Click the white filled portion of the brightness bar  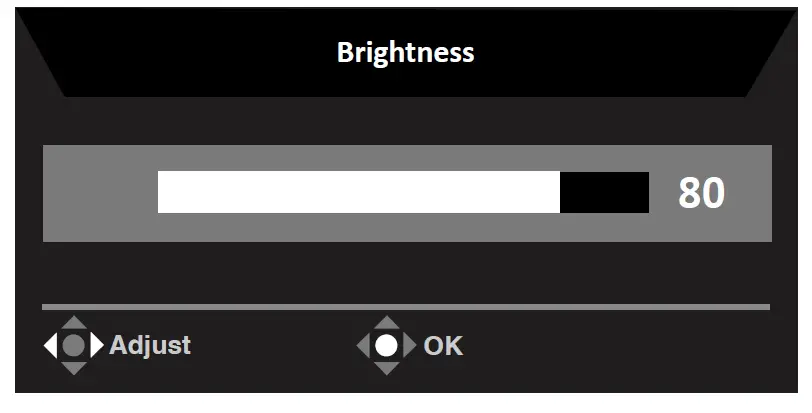tap(358, 192)
